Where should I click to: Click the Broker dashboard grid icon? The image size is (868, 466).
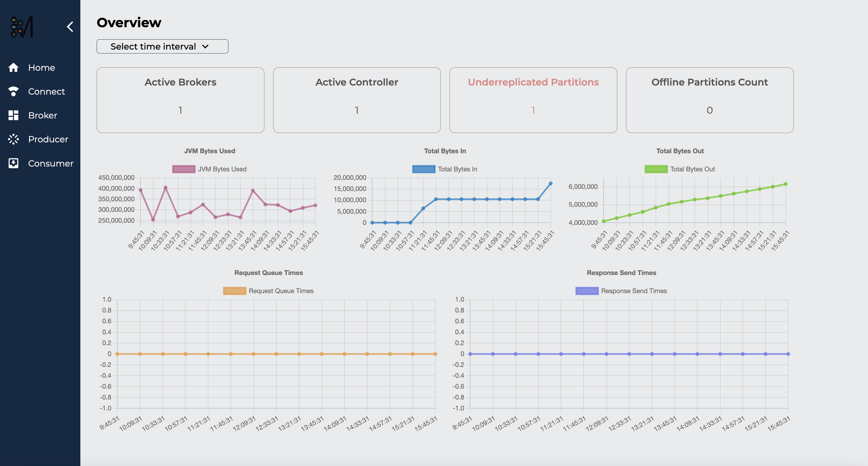click(13, 115)
